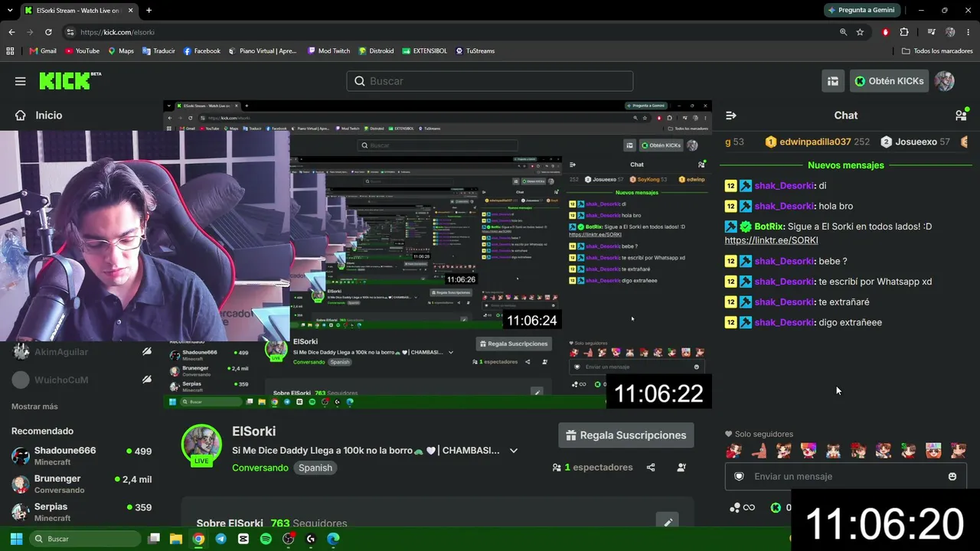Click the Windows taskbar Buscar search box
Screen dimensions: 980x551
point(84,539)
